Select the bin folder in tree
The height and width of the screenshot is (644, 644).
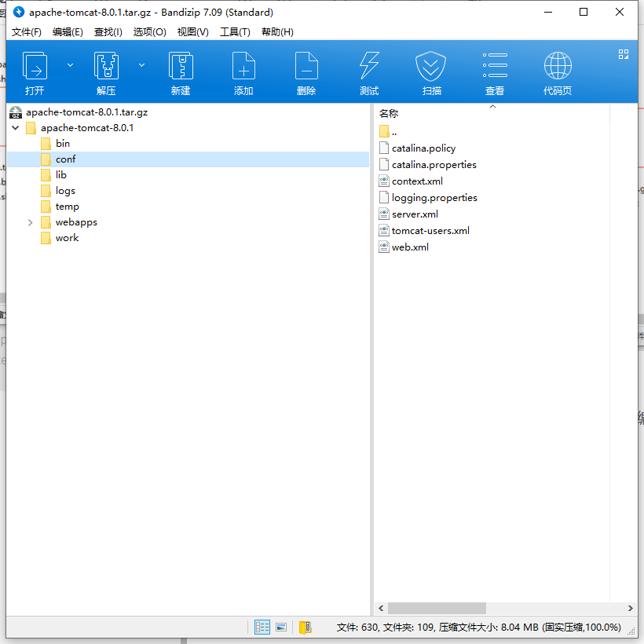point(62,144)
